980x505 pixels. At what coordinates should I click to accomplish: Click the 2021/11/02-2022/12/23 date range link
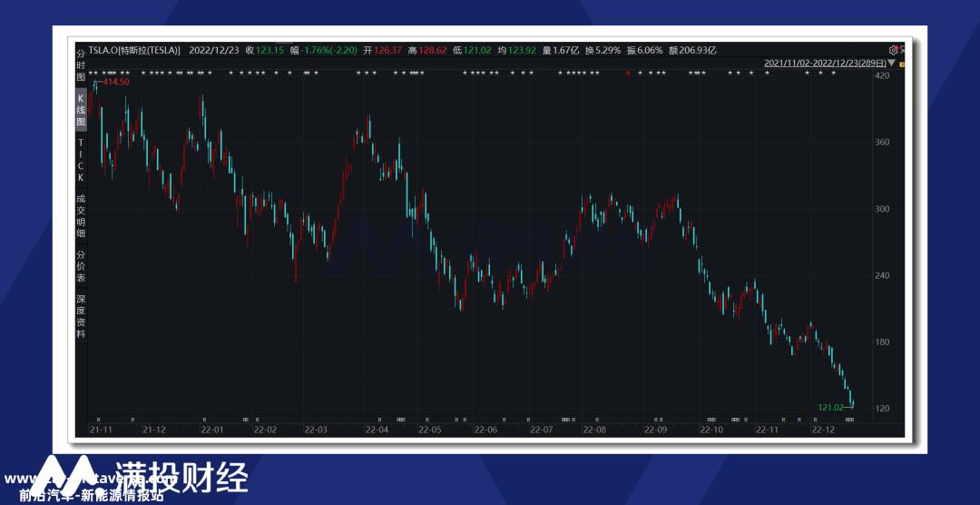point(824,64)
